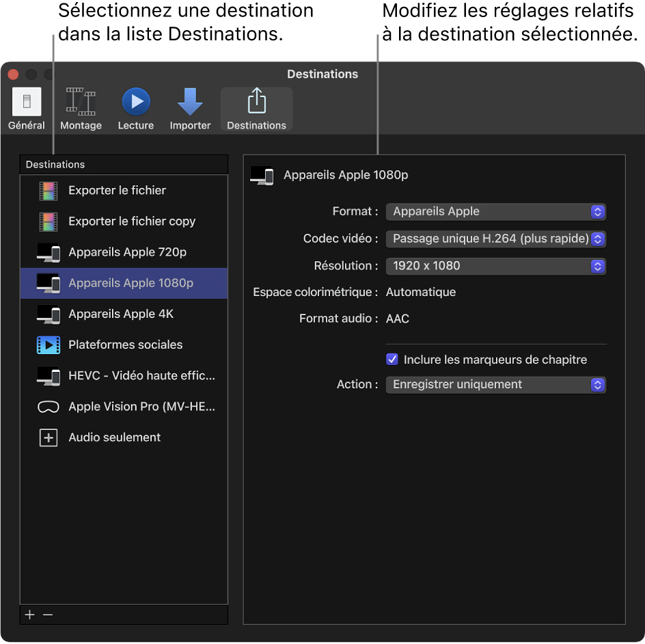Image resolution: width=645 pixels, height=644 pixels.
Task: Click the Exporter le fichier film icon
Action: [49, 190]
